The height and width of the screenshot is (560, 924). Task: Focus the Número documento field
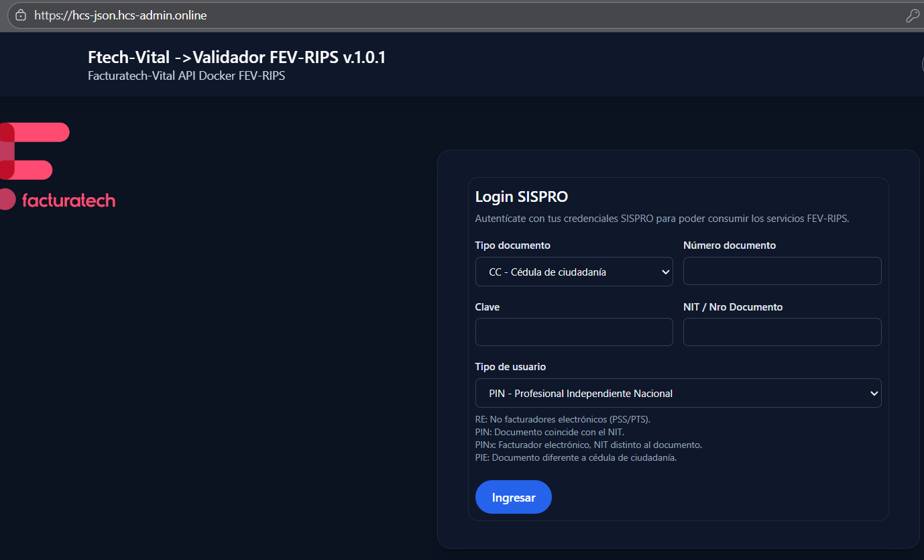pyautogui.click(x=782, y=272)
